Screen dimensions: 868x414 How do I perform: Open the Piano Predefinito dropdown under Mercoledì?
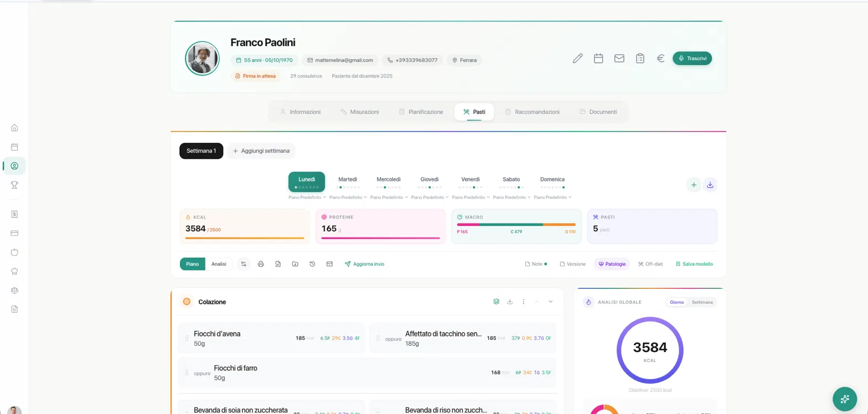click(x=389, y=198)
